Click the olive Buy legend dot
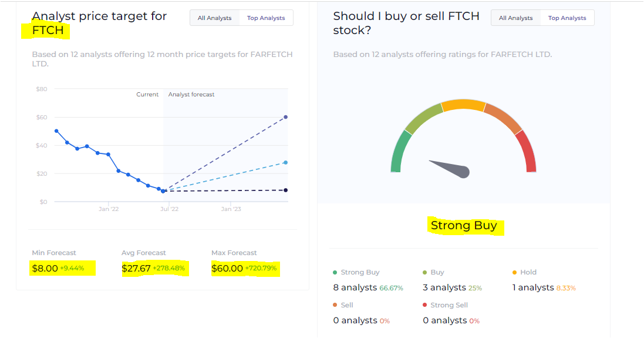The width and height of the screenshot is (644, 338). click(x=425, y=272)
